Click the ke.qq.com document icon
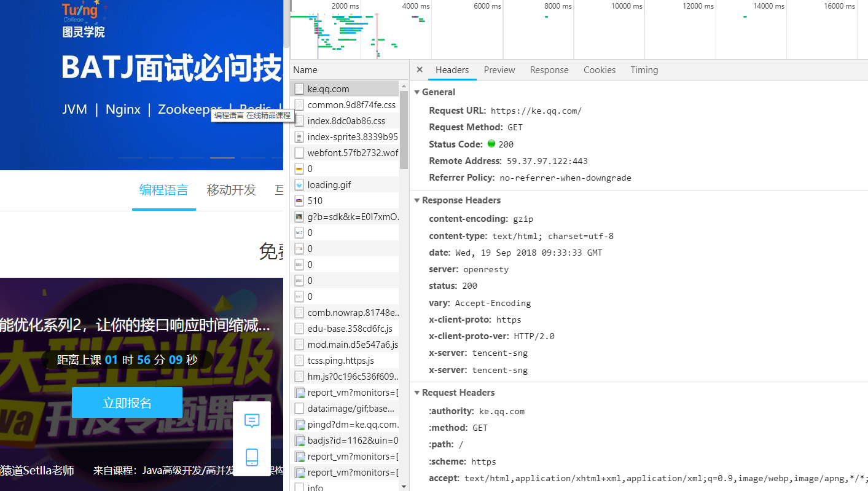Viewport: 868px width, 491px height. [x=299, y=89]
